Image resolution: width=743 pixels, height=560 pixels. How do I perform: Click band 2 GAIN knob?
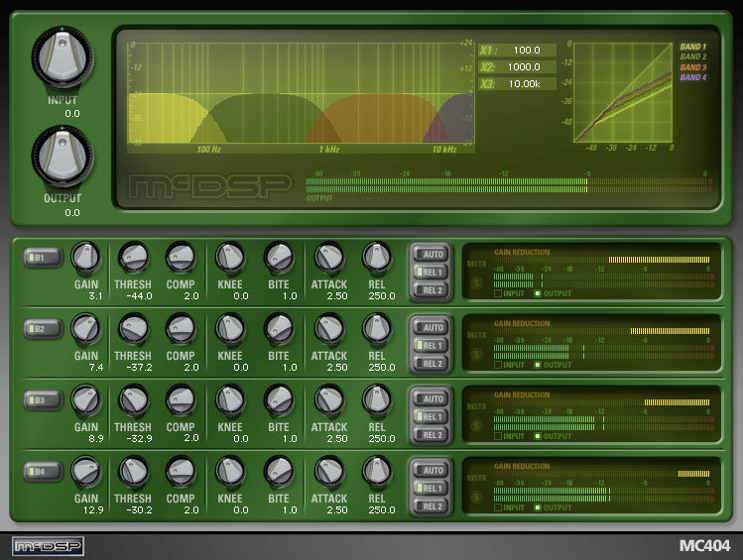(86, 328)
